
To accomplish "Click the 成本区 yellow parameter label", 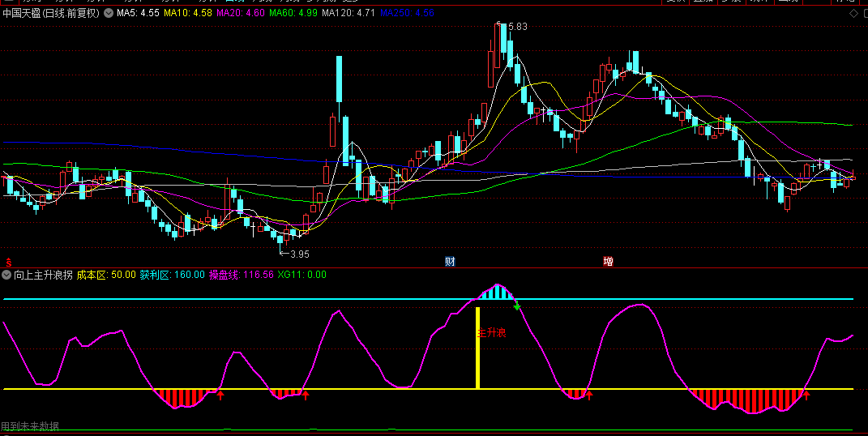I will pyautogui.click(x=107, y=275).
